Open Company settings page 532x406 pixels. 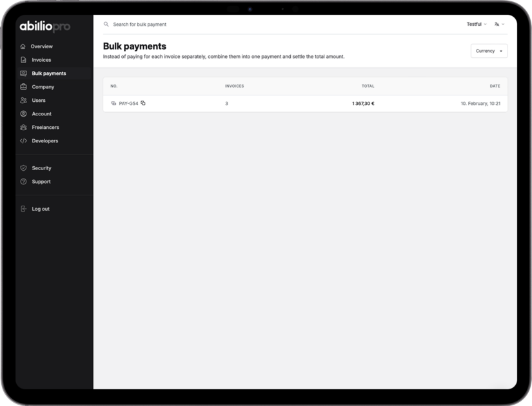43,87
